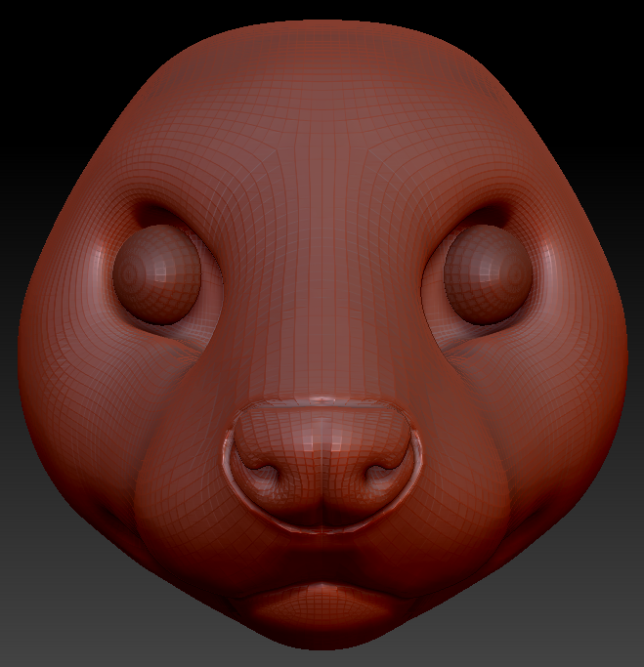The width and height of the screenshot is (644, 667).
Task: Click the right eyeball sphere
Action: 488,273
